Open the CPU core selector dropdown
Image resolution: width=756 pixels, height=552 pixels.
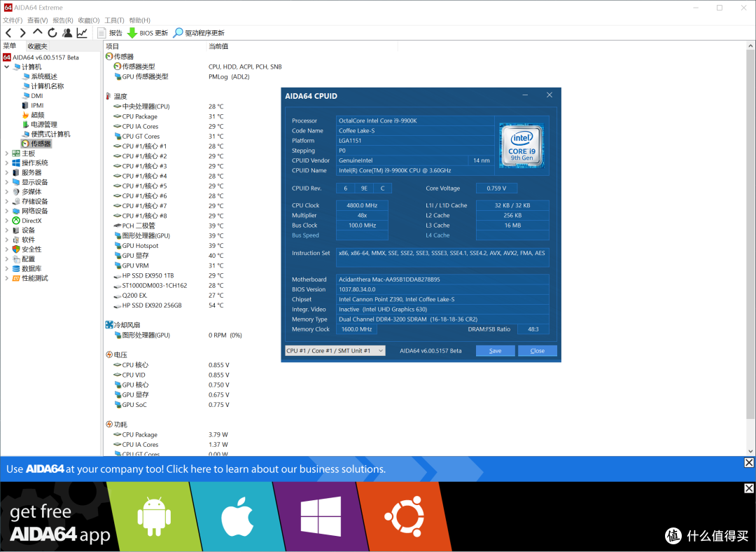point(335,351)
